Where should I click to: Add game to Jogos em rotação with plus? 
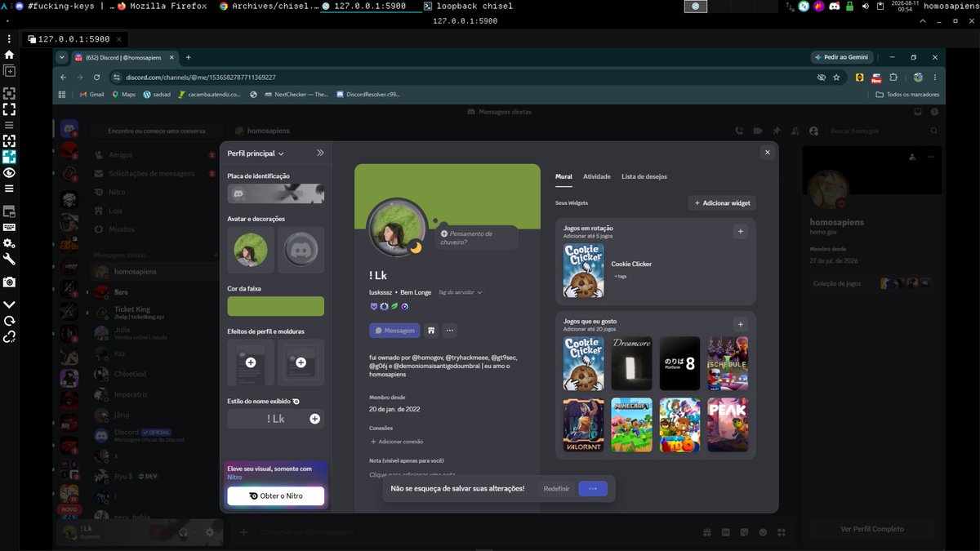pos(741,232)
